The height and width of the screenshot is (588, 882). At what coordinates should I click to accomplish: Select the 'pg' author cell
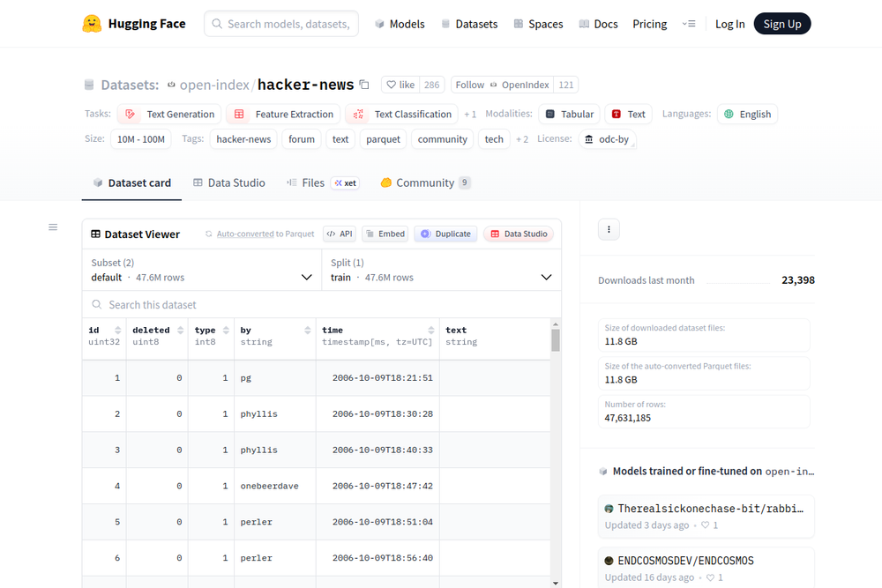pyautogui.click(x=275, y=378)
